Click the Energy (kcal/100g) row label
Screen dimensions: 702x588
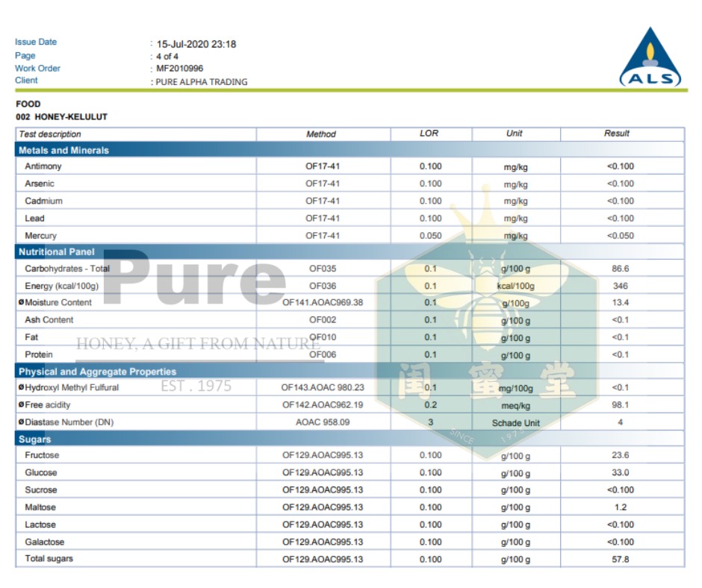[x=61, y=286]
